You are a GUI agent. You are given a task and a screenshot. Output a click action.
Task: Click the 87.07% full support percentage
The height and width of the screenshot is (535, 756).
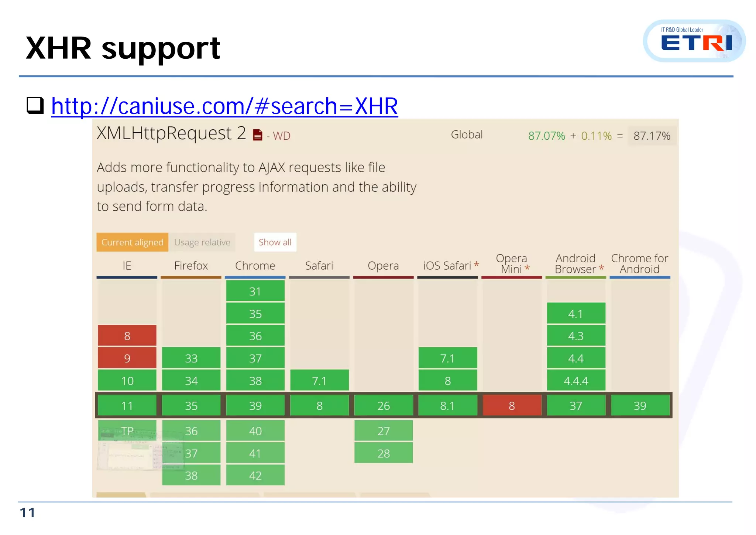coord(547,136)
